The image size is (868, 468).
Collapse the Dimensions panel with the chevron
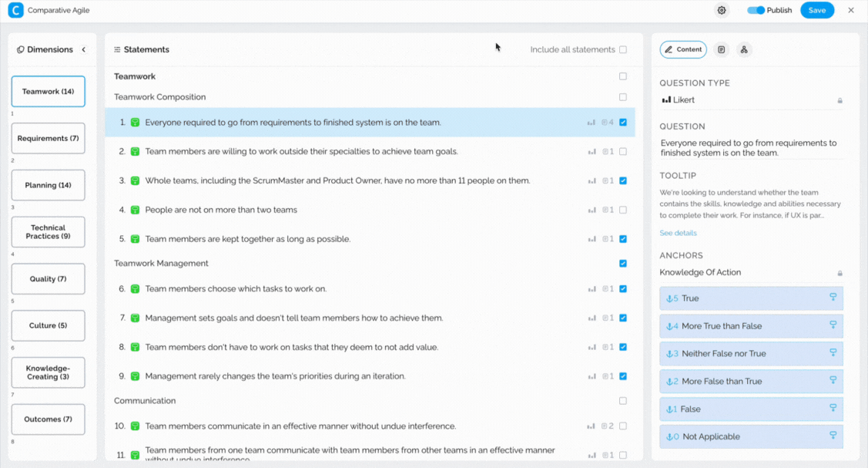point(84,49)
